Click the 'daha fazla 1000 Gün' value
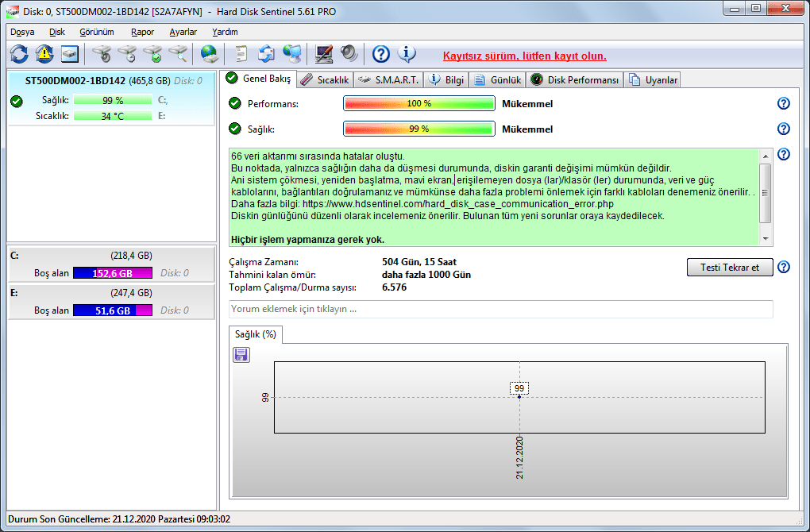 (426, 274)
